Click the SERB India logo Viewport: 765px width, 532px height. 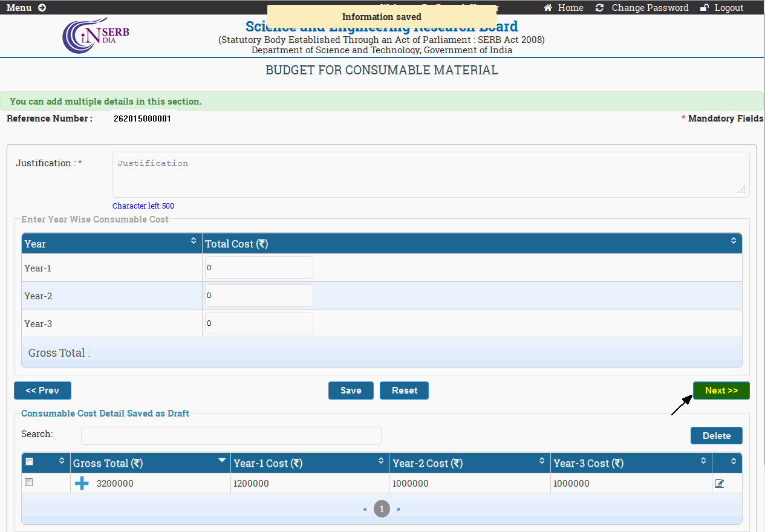click(x=96, y=36)
